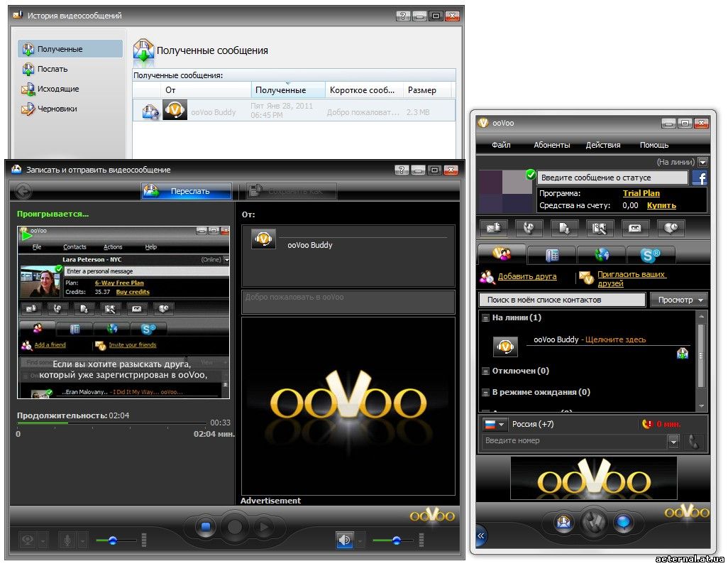
Task: Click the round record button in playback controls
Action: (235, 527)
